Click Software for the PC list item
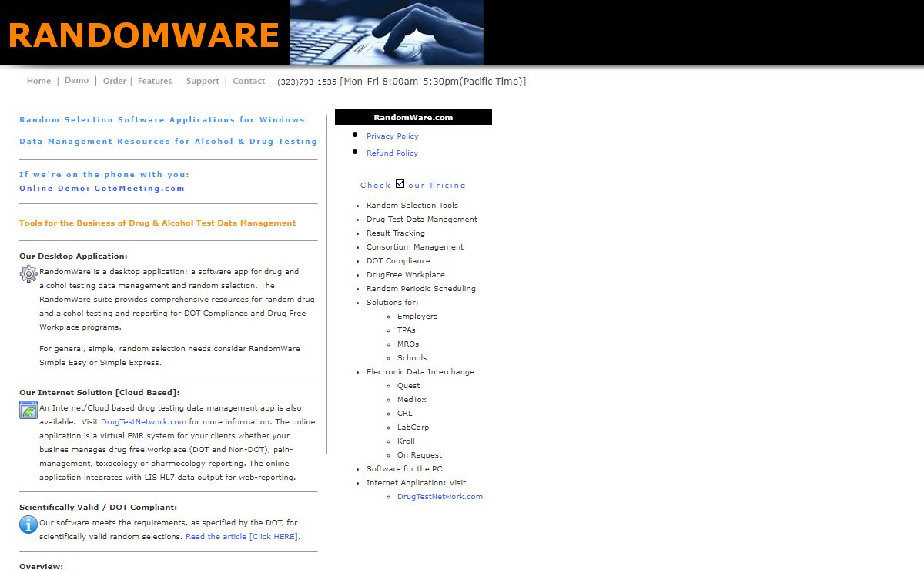This screenshot has height=570, width=924. tap(404, 468)
